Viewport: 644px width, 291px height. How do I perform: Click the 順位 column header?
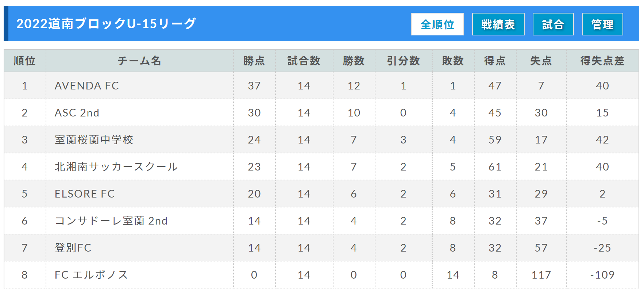(25, 61)
